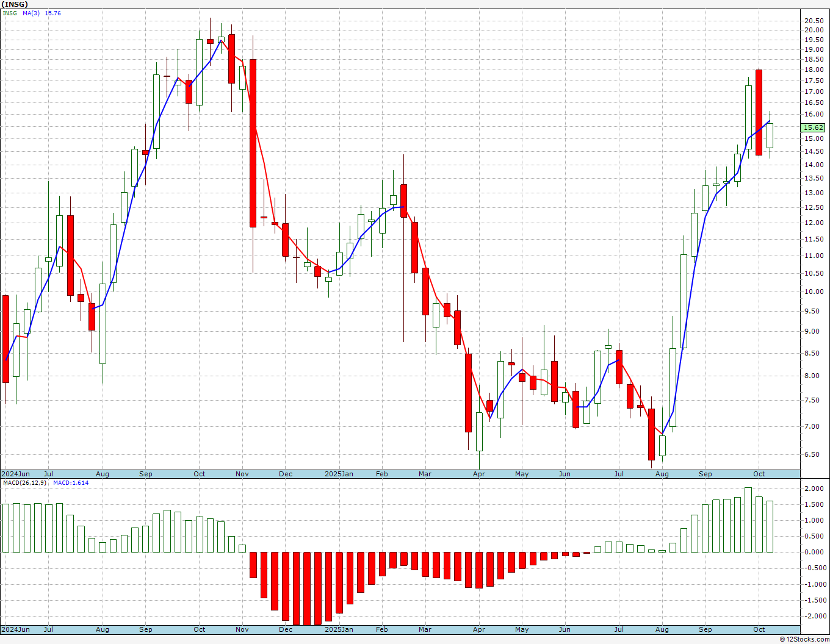
Task: Click the tall red candle in October 2025
Action: [759, 112]
